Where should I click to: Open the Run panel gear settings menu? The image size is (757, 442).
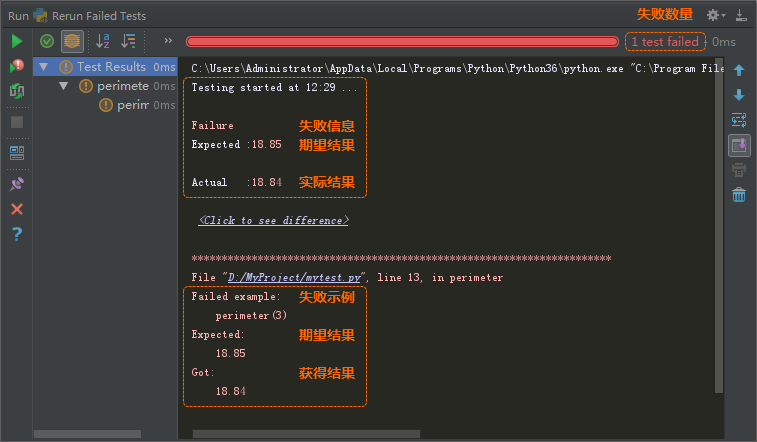pyautogui.click(x=716, y=15)
